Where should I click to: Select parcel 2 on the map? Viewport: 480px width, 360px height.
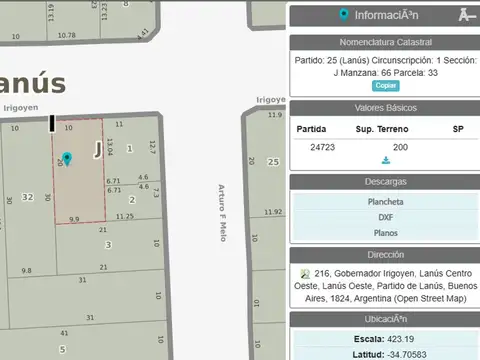(x=132, y=200)
